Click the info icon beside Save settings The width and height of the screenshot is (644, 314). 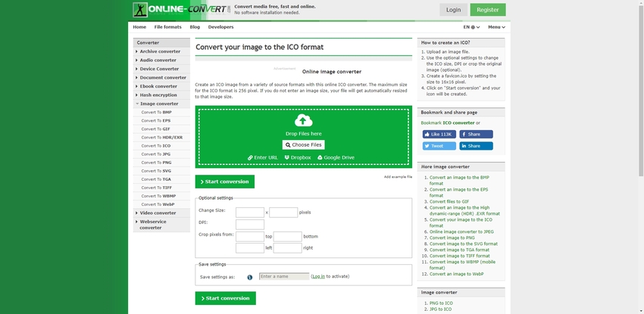click(x=249, y=277)
